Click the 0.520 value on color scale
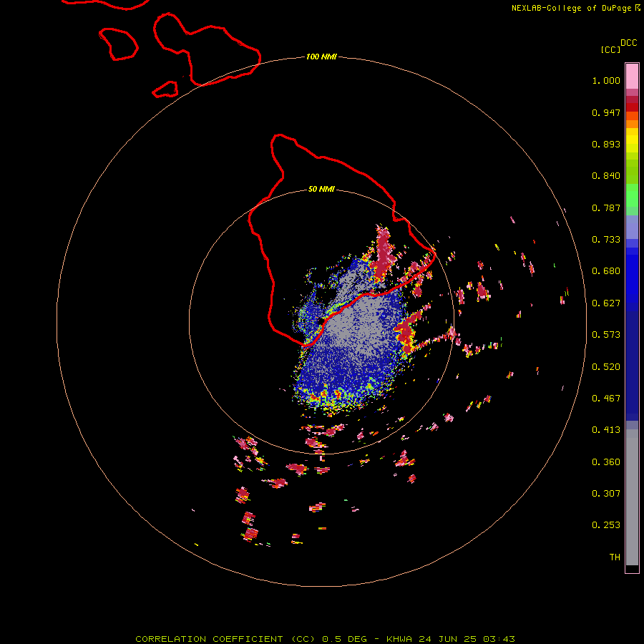The width and height of the screenshot is (644, 644). [x=606, y=367]
